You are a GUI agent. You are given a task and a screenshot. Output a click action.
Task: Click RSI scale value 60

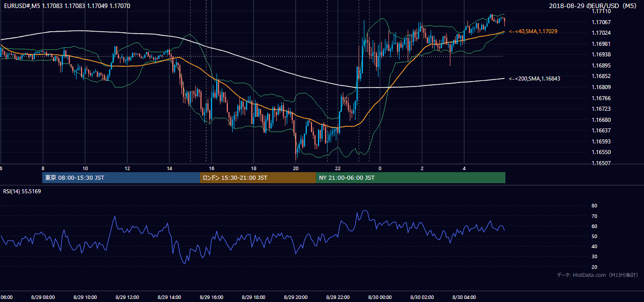tap(594, 226)
